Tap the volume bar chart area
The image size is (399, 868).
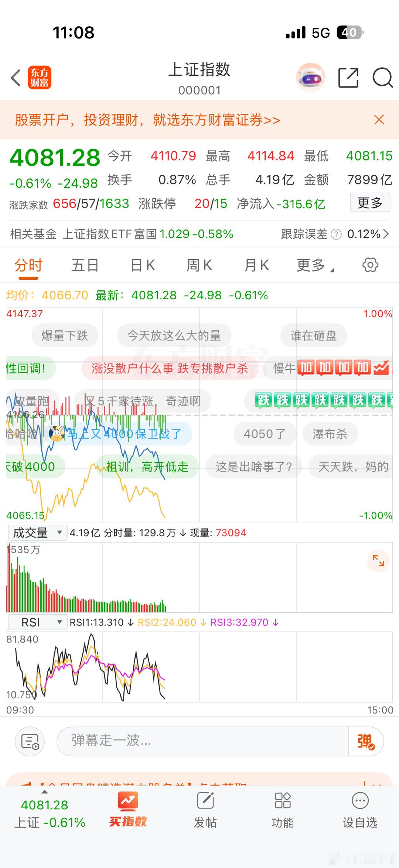[x=199, y=577]
